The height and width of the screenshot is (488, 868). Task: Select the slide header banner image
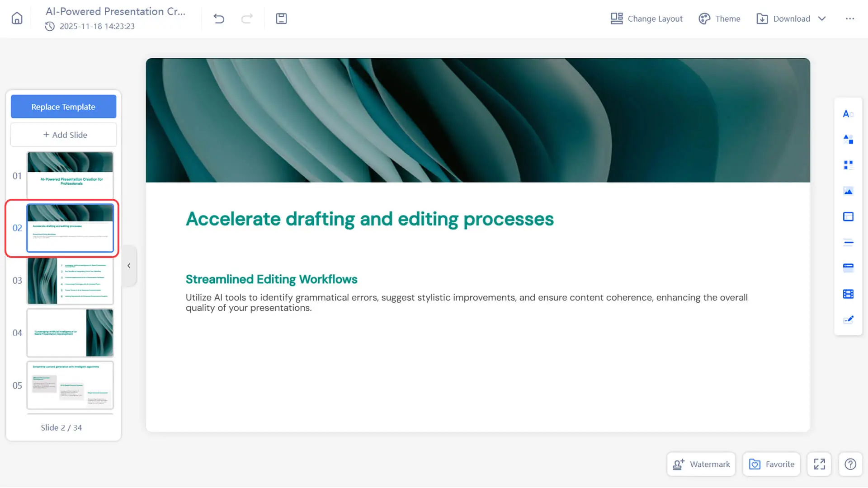478,120
